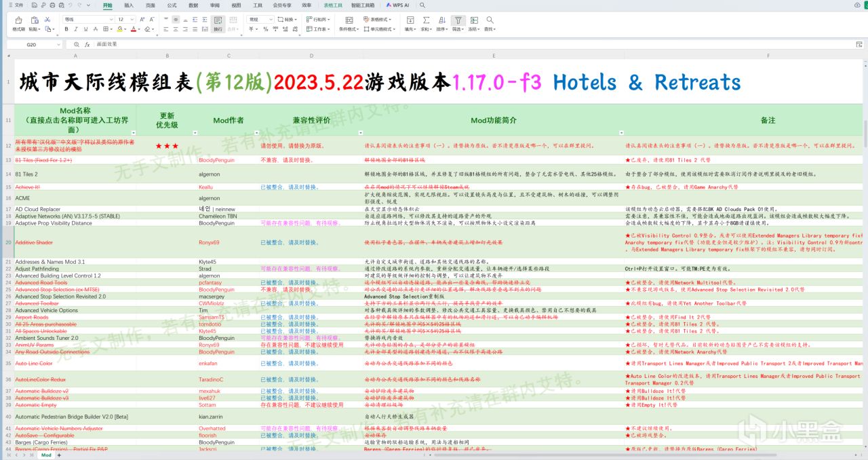This screenshot has width=868, height=460.
Task: Open the 表格工具 (Table Tools) tab
Action: pos(333,5)
